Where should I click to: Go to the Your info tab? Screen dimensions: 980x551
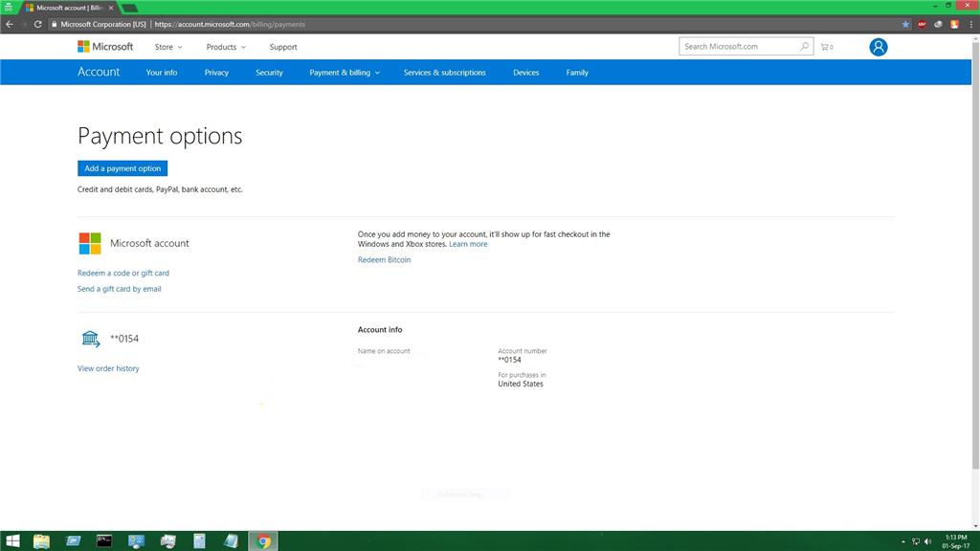161,73
